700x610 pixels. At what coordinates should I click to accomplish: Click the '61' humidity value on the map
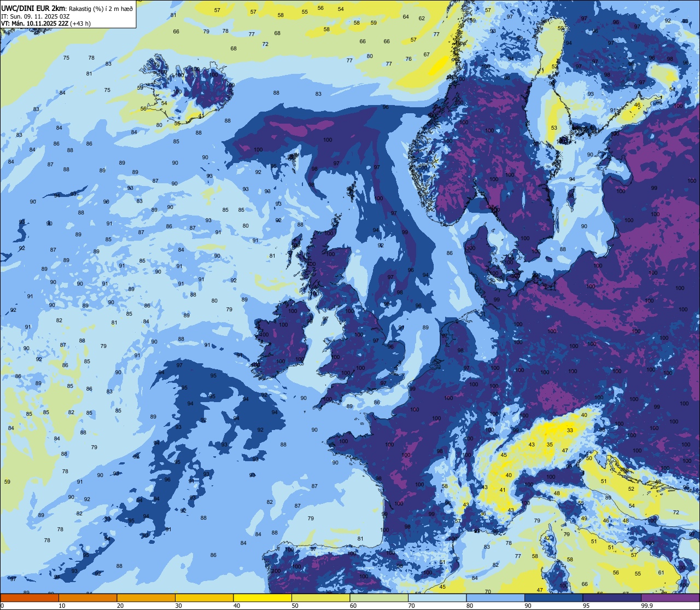(x=661, y=573)
